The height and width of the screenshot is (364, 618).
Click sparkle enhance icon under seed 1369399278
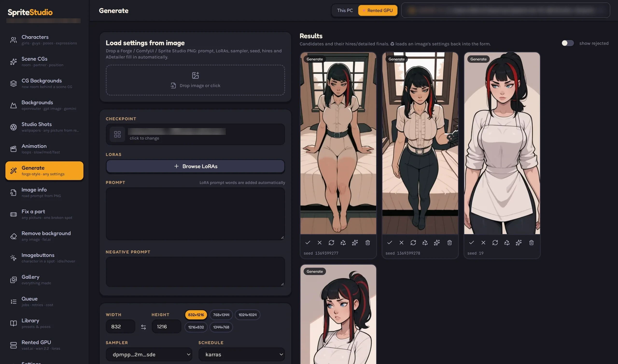(437, 243)
